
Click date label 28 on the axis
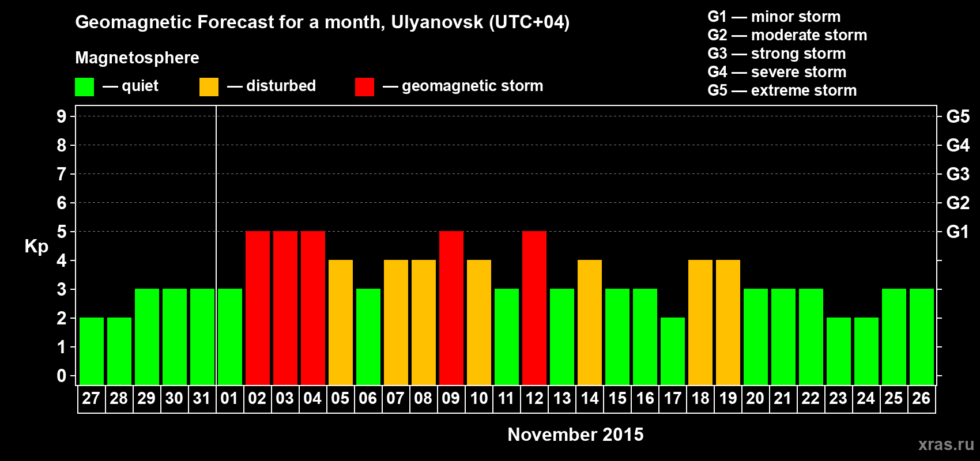[119, 398]
